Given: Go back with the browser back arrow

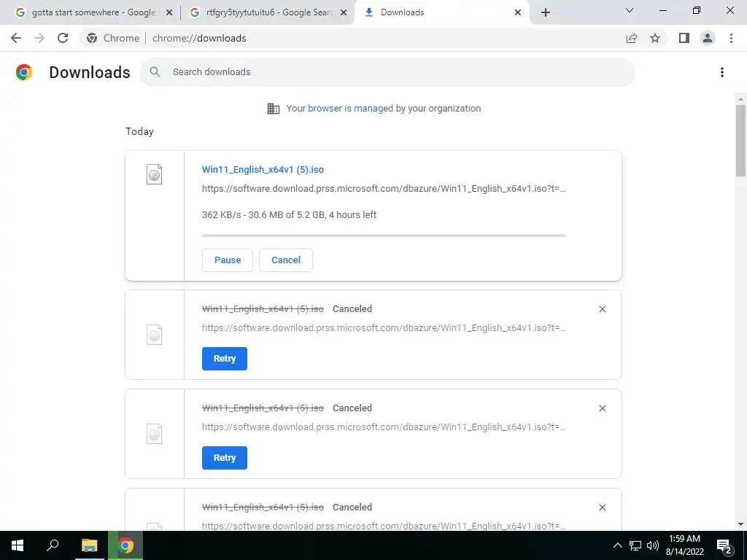Looking at the screenshot, I should point(16,38).
